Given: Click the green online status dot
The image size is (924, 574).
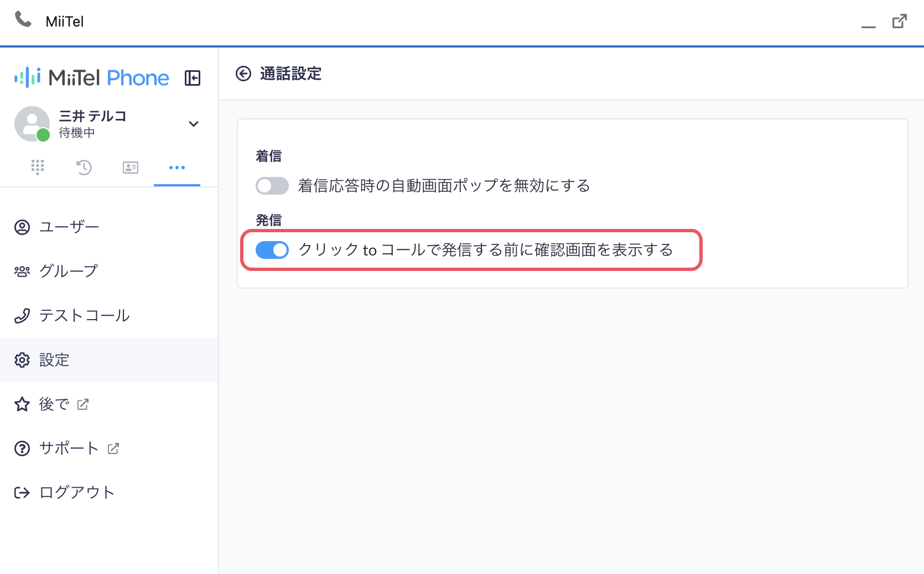Looking at the screenshot, I should pyautogui.click(x=43, y=135).
